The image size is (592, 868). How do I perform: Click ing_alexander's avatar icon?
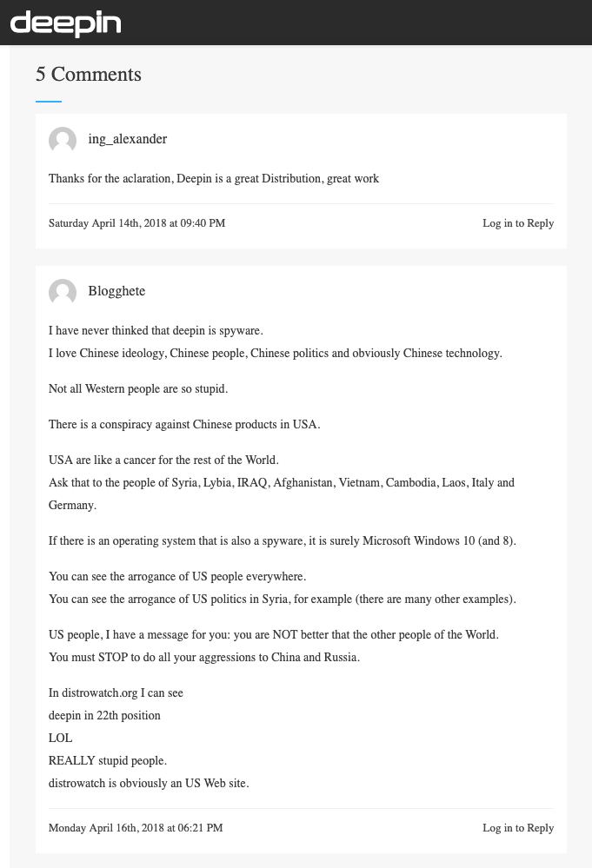click(x=63, y=140)
